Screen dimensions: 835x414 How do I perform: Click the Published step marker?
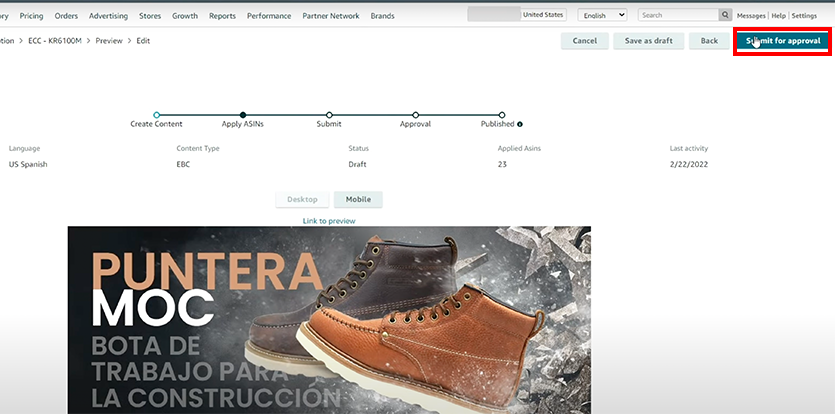[x=502, y=115]
